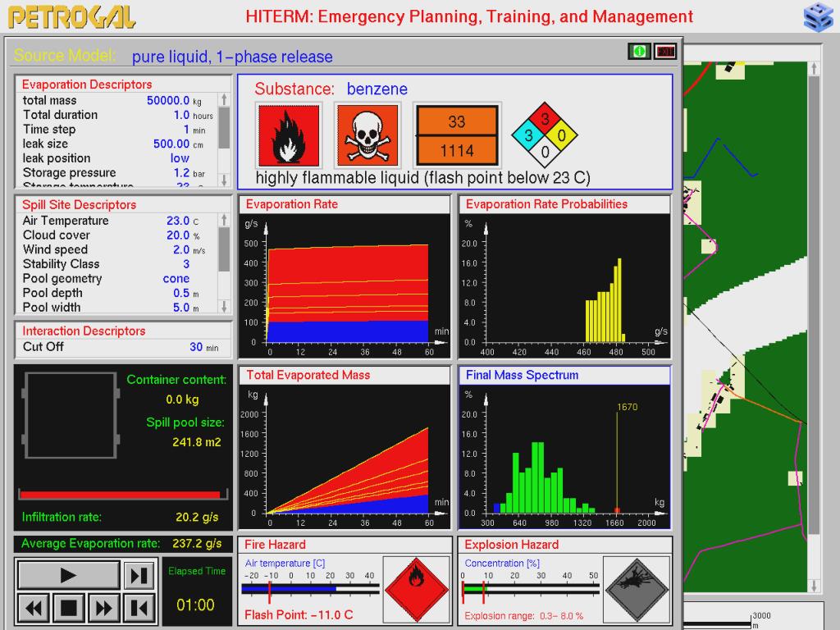
Task: Click the orange 33/1114 hazard plate
Action: click(457, 135)
